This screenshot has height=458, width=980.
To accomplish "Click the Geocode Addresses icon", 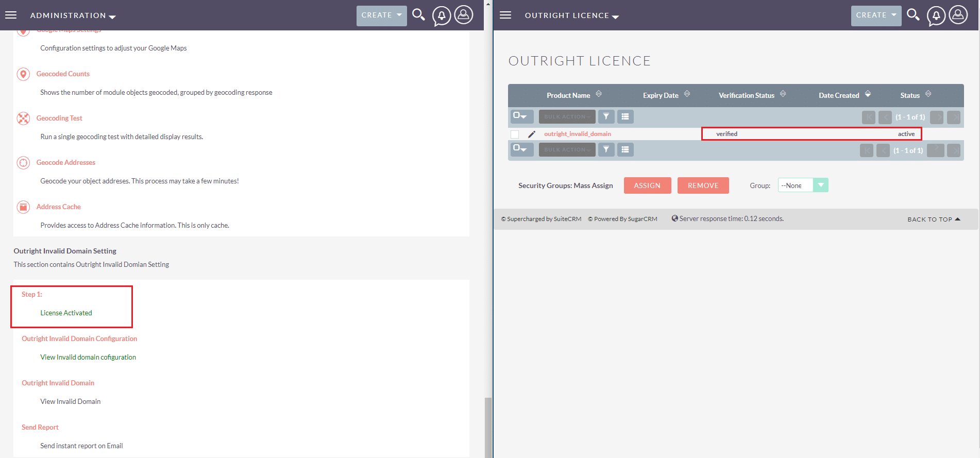I will click(23, 163).
